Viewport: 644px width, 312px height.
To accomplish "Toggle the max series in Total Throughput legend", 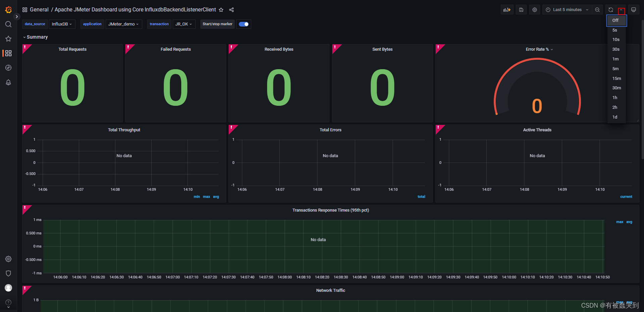I will click(207, 197).
